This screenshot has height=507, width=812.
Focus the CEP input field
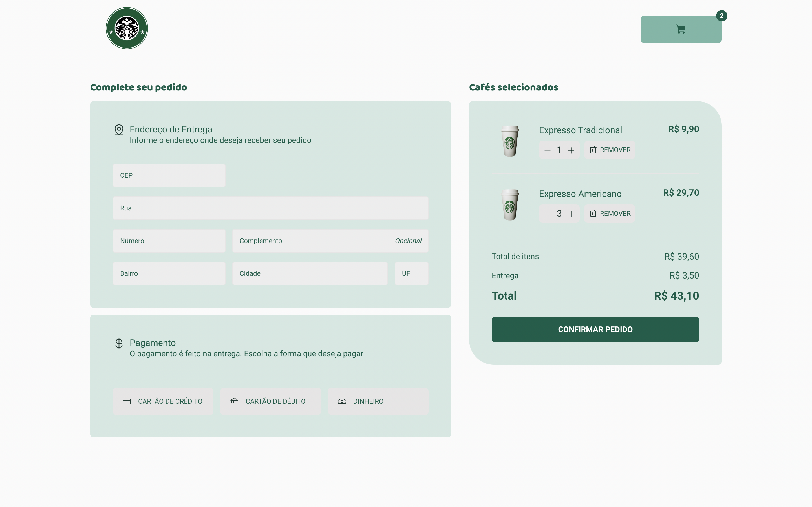[x=169, y=175]
